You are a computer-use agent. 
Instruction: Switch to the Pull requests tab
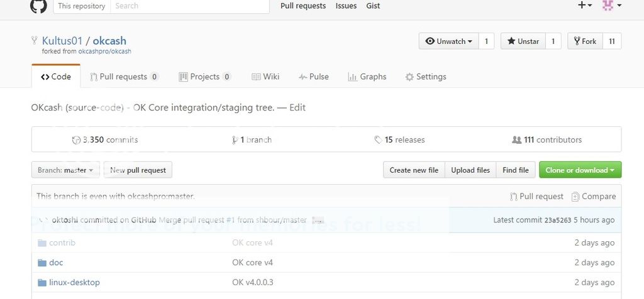(x=124, y=77)
